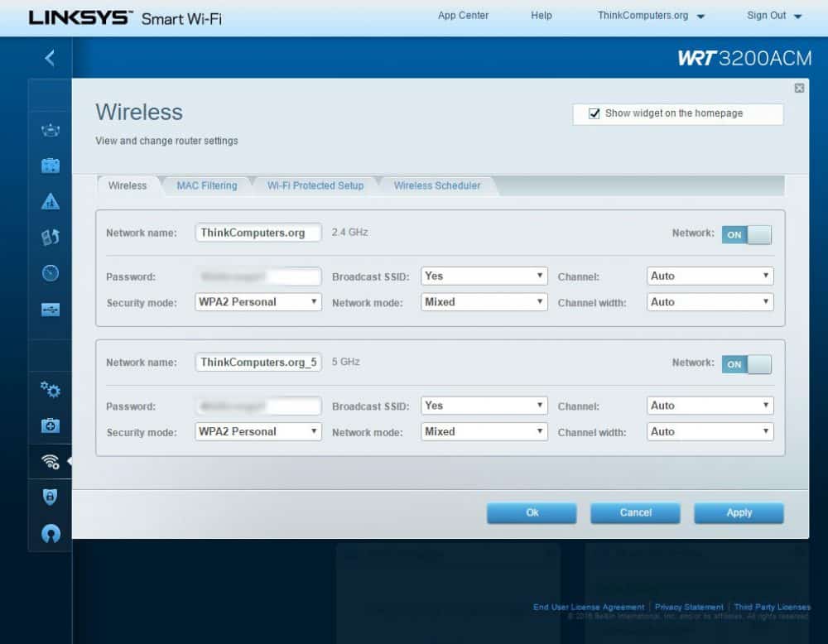The image size is (828, 644).
Task: Open Connectivity gears icon
Action: pyautogui.click(x=51, y=390)
